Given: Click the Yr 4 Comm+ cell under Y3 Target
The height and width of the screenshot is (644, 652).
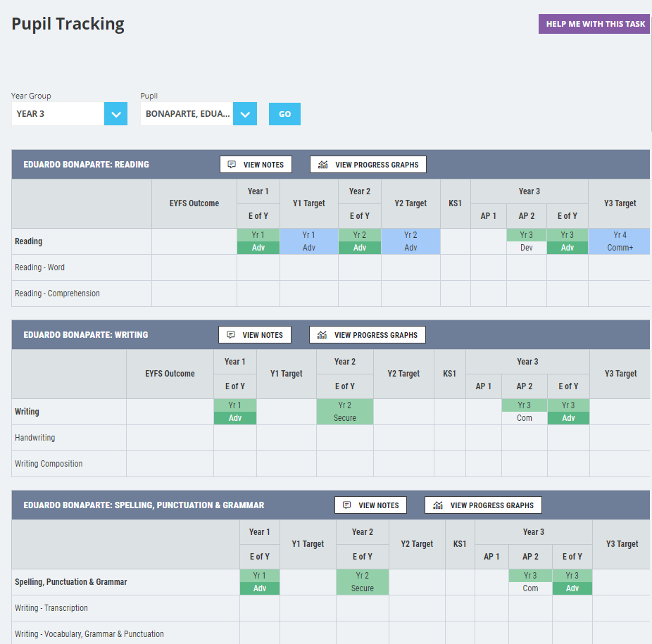Looking at the screenshot, I should [619, 241].
